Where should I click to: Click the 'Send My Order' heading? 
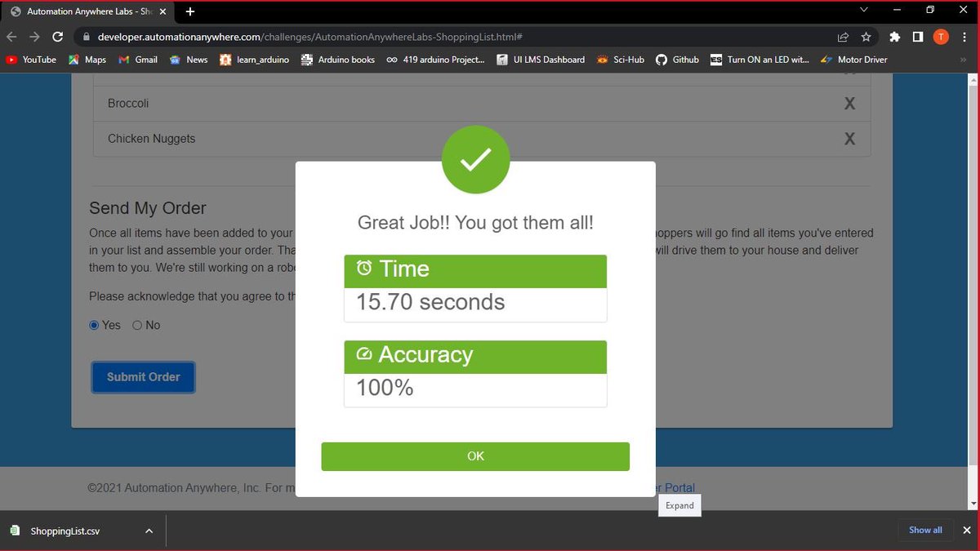tap(148, 208)
